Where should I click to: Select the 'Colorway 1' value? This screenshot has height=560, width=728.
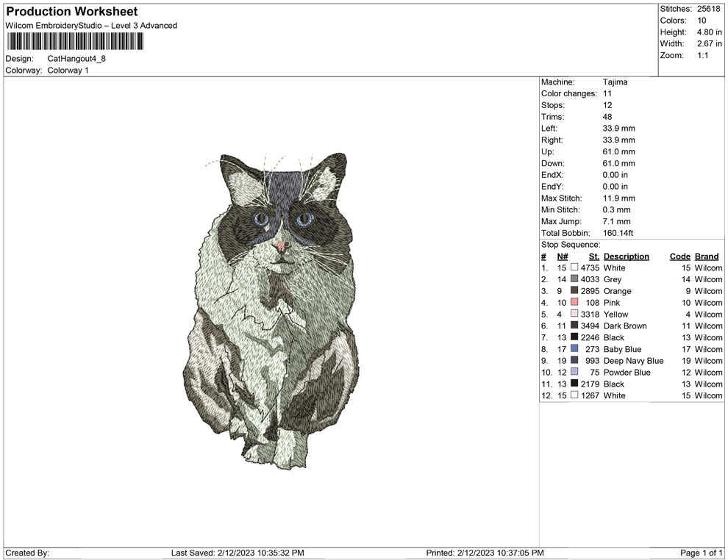coord(68,71)
